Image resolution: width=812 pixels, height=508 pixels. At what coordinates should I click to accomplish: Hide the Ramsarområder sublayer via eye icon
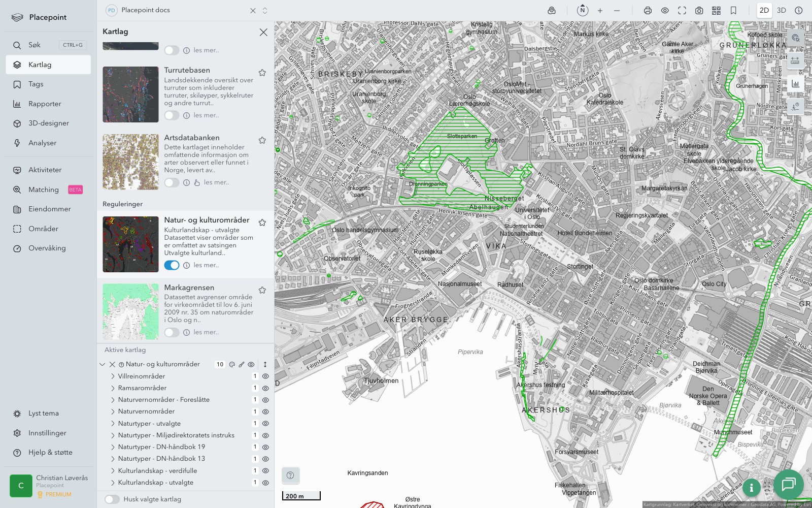(265, 388)
